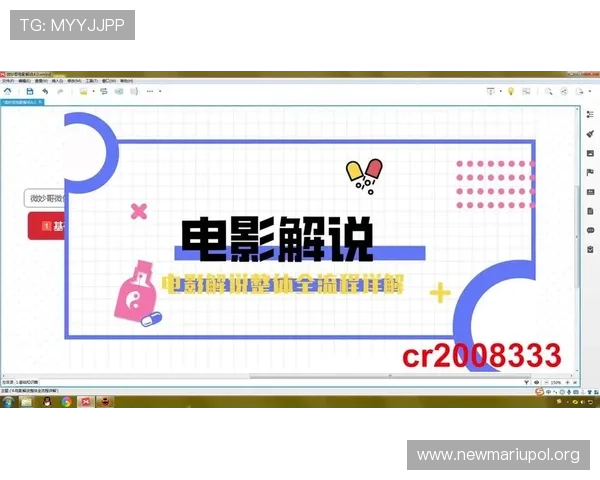Open the 修改(M) menu
The width and height of the screenshot is (600, 480).
tap(74, 81)
